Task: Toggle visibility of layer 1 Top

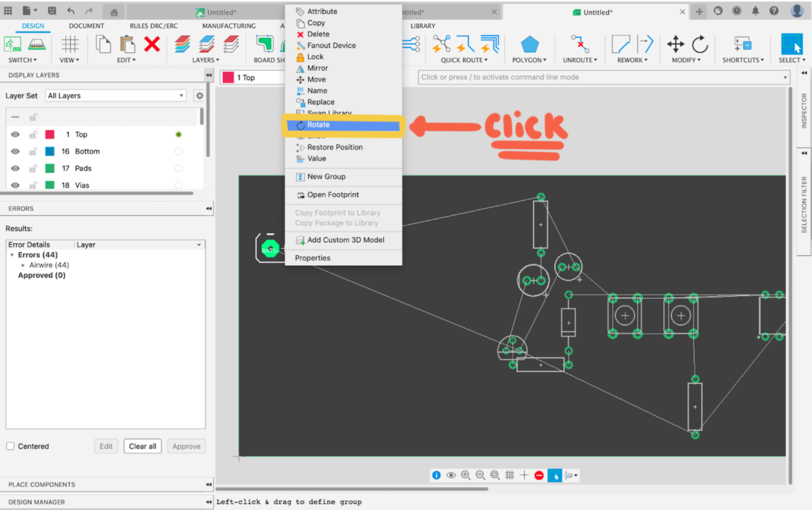Action: pyautogui.click(x=14, y=134)
